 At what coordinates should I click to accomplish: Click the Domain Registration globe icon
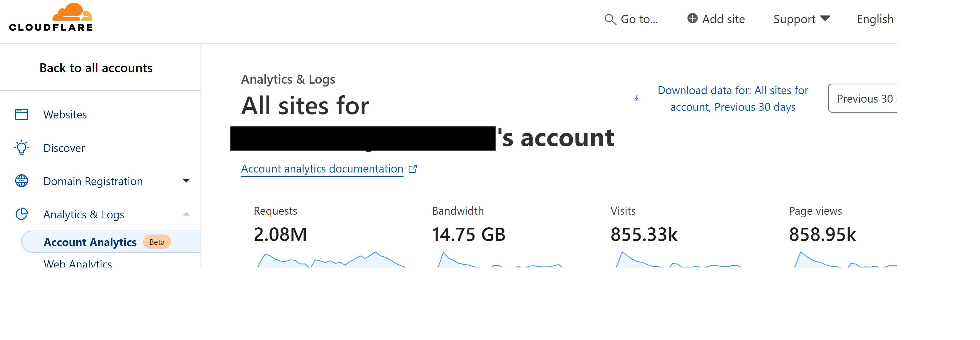point(22,181)
